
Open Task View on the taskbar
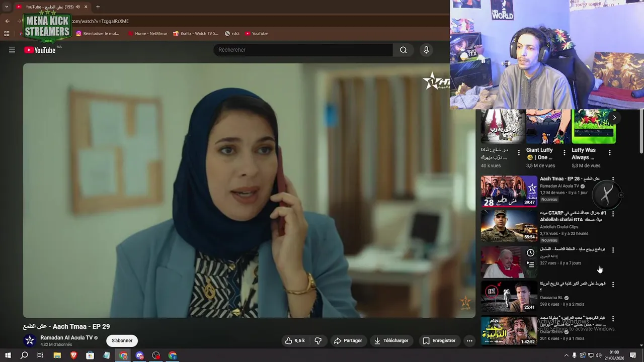[40, 355]
